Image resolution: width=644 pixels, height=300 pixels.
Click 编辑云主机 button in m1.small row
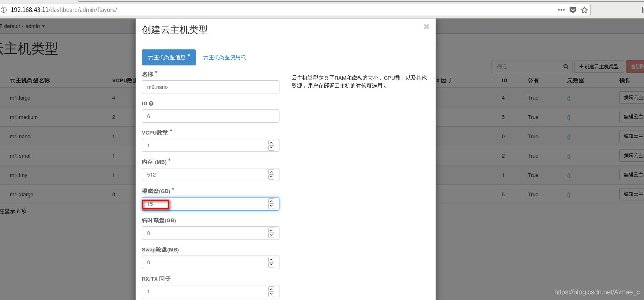632,156
